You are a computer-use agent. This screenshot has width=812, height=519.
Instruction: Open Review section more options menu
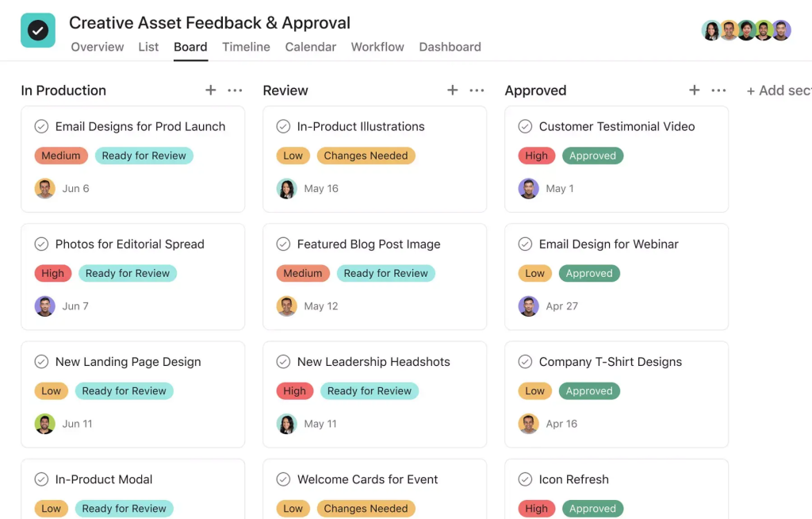pyautogui.click(x=477, y=90)
